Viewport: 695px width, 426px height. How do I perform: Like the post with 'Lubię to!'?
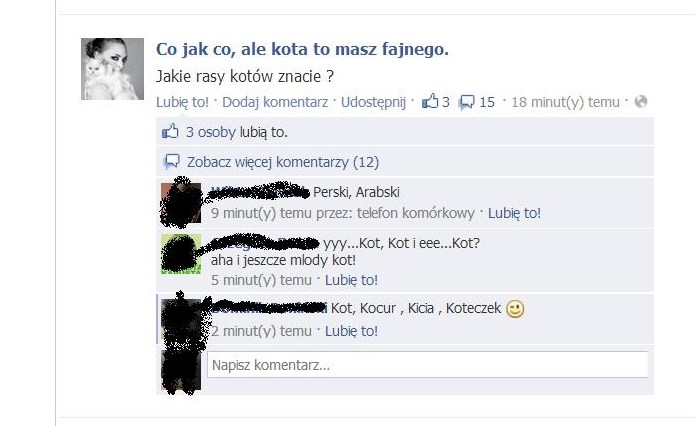click(182, 102)
